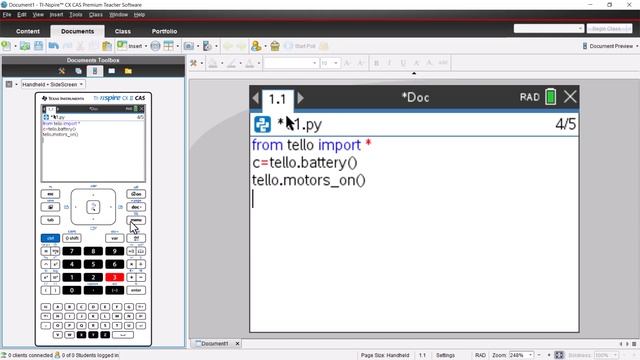Open the File menu
The height and width of the screenshot is (360, 640).
(7, 14)
